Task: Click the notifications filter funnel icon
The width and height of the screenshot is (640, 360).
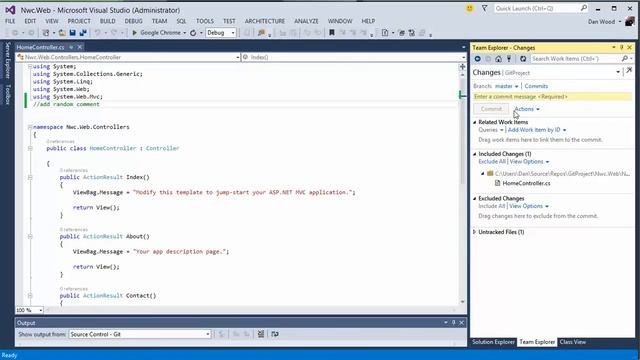Action: pyautogui.click(x=484, y=8)
